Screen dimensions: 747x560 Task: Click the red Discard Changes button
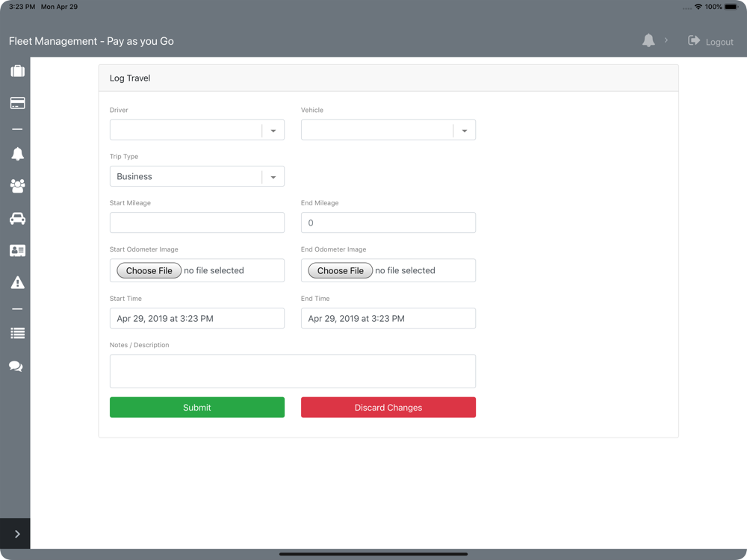388,408
